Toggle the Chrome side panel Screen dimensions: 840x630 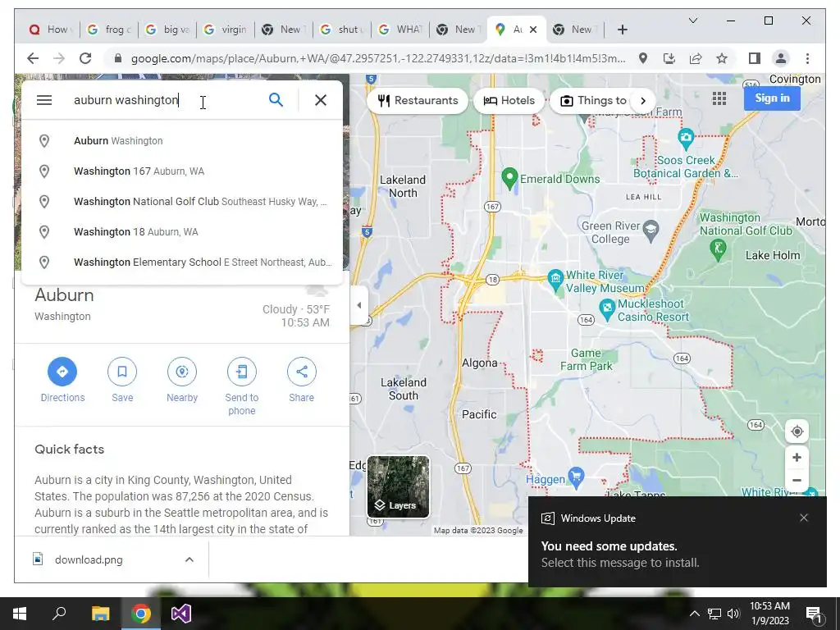[x=755, y=58]
